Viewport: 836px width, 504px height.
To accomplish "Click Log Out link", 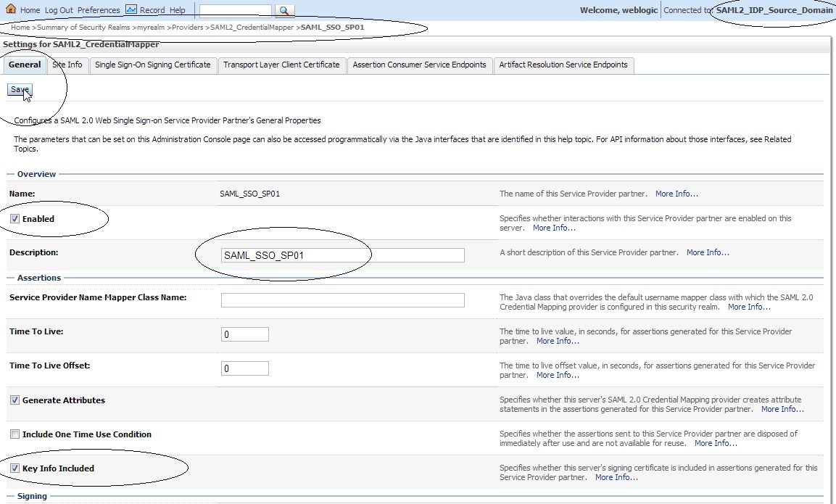I will coord(59,10).
